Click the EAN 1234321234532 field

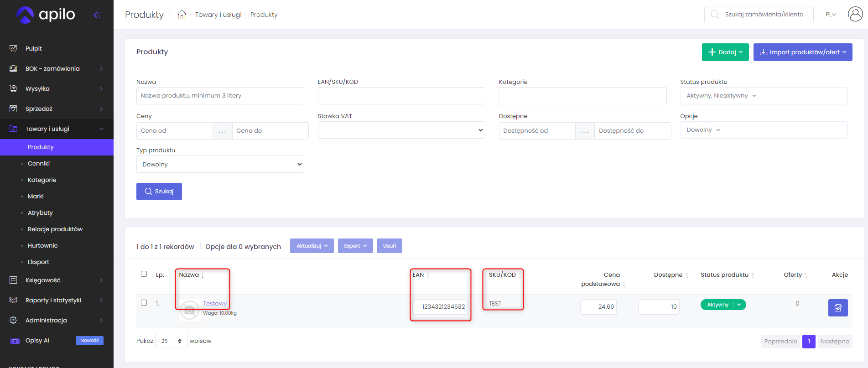pos(440,307)
